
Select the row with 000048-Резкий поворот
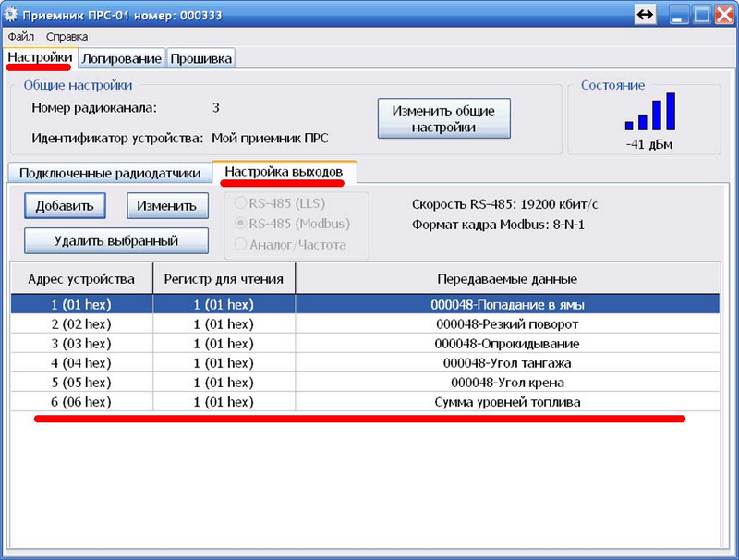tap(365, 324)
